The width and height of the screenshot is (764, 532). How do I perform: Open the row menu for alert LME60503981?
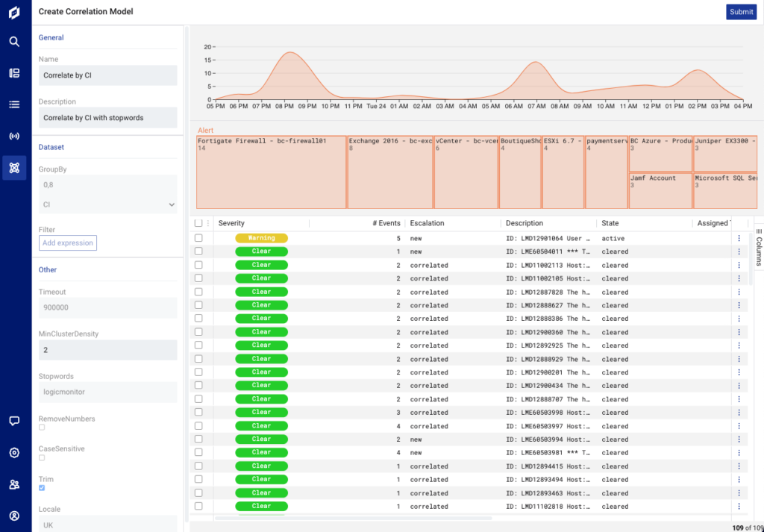click(x=739, y=453)
